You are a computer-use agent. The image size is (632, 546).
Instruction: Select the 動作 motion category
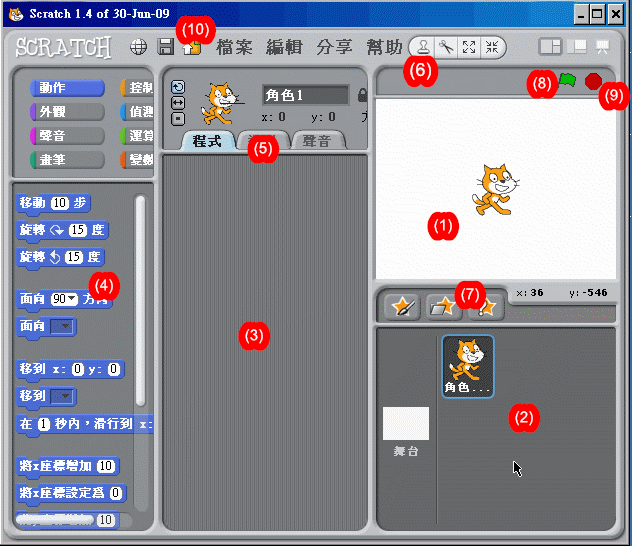tap(67, 88)
